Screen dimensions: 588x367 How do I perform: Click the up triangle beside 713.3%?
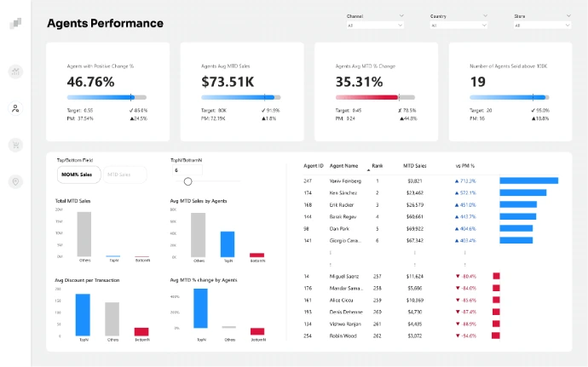click(458, 181)
